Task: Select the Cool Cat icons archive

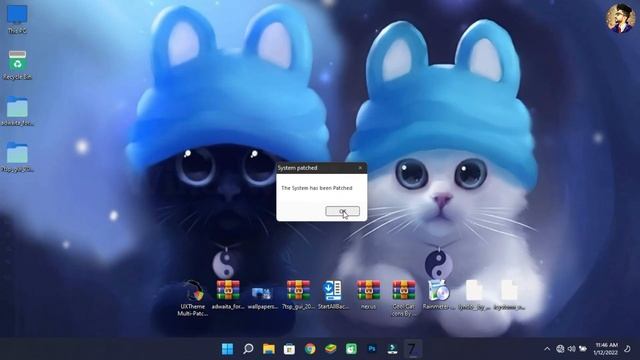Action: point(404,298)
